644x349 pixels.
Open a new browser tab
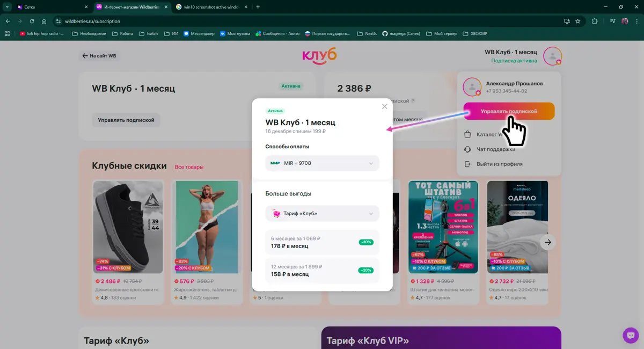click(x=258, y=7)
